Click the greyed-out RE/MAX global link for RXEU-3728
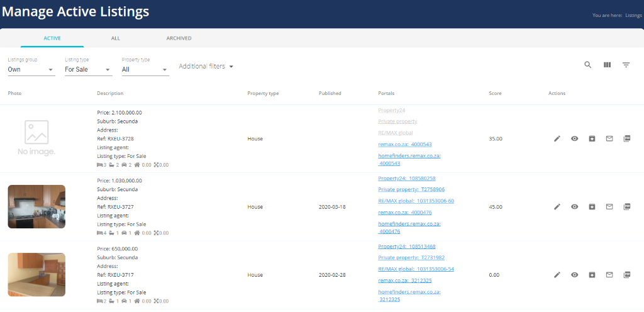This screenshot has width=644, height=312. (x=395, y=133)
